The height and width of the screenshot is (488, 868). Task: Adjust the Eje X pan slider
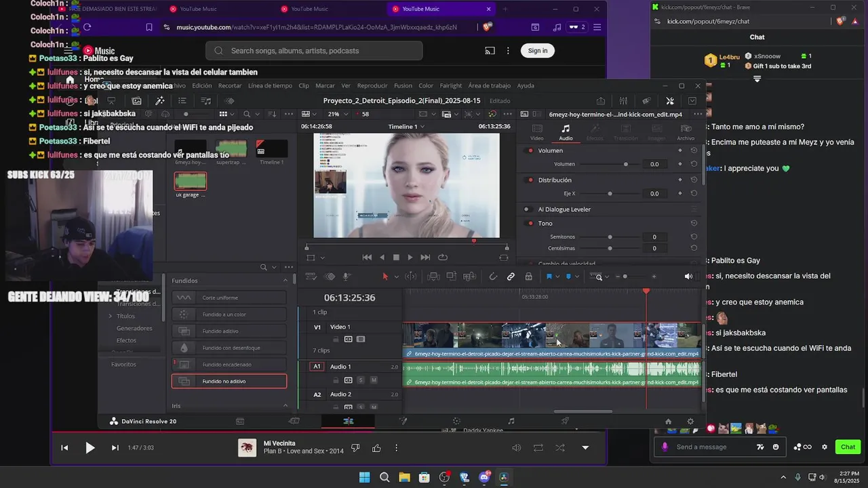(x=609, y=193)
